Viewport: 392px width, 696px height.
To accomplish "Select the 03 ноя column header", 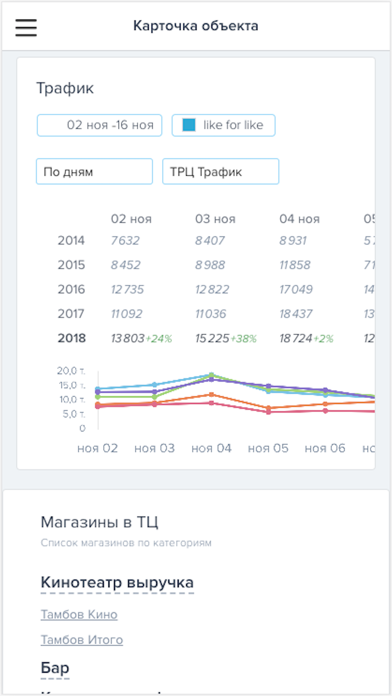I will click(215, 219).
